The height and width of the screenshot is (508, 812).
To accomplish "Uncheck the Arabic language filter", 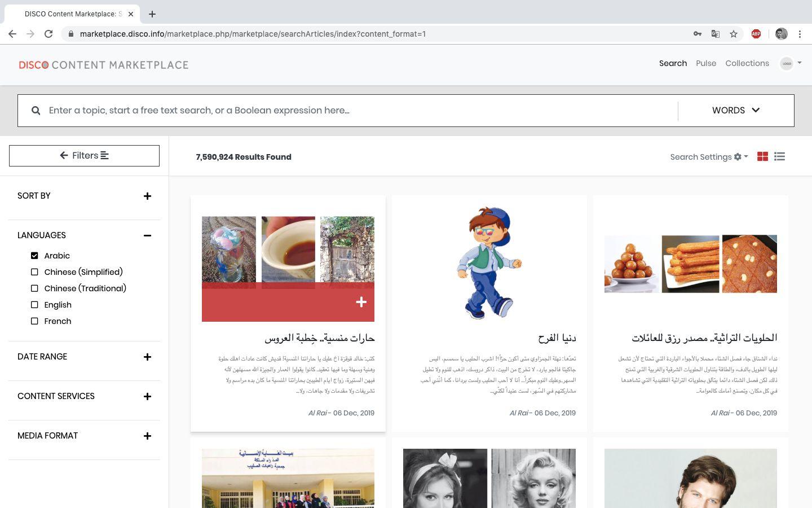I will tap(34, 256).
